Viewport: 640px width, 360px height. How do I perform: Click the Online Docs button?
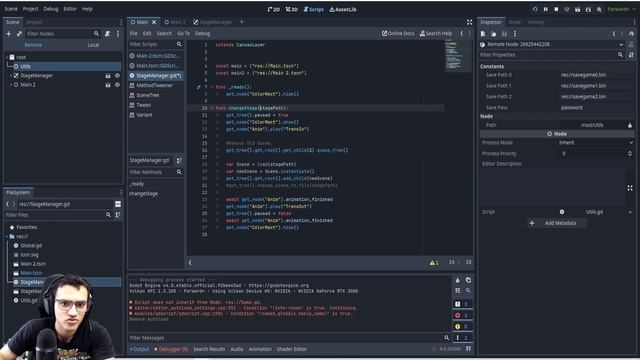pos(398,33)
